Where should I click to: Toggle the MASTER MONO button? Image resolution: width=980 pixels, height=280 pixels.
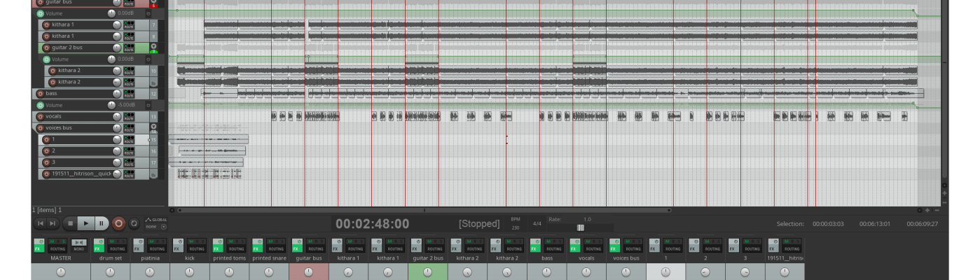pos(78,242)
